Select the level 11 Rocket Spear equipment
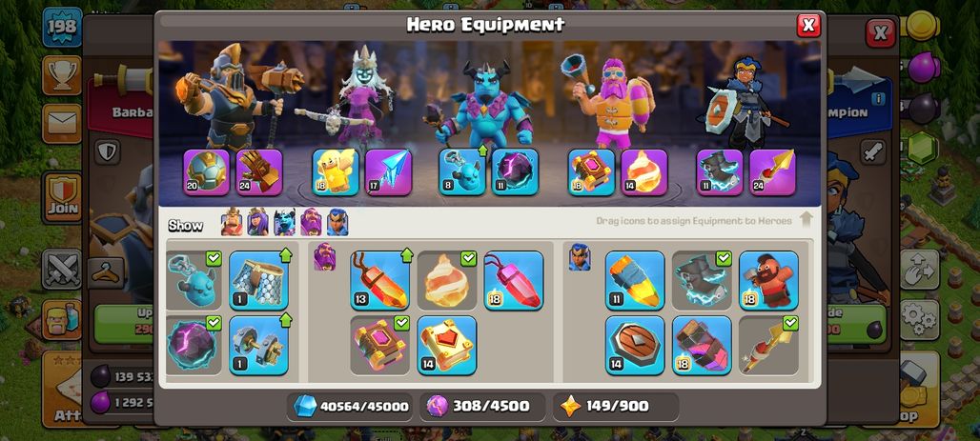Viewport: 980px width, 441px height. pyautogui.click(x=635, y=281)
